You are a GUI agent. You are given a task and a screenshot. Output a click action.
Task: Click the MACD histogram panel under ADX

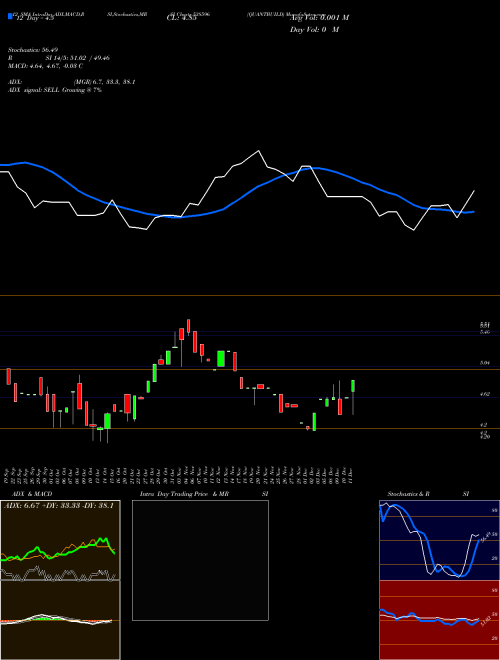[60, 620]
